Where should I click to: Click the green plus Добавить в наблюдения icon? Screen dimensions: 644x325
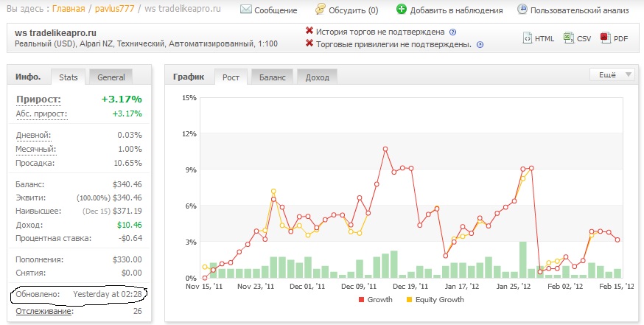click(x=402, y=10)
